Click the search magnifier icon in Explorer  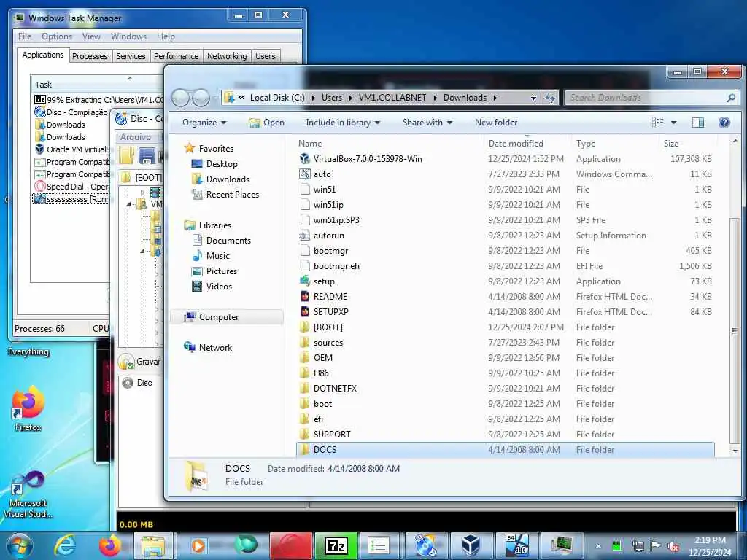point(731,98)
